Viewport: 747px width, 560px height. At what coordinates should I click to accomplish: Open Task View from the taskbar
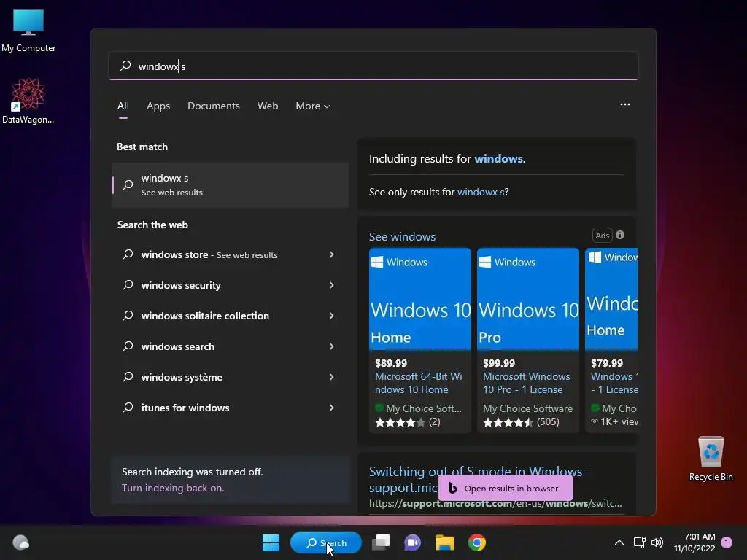click(381, 542)
